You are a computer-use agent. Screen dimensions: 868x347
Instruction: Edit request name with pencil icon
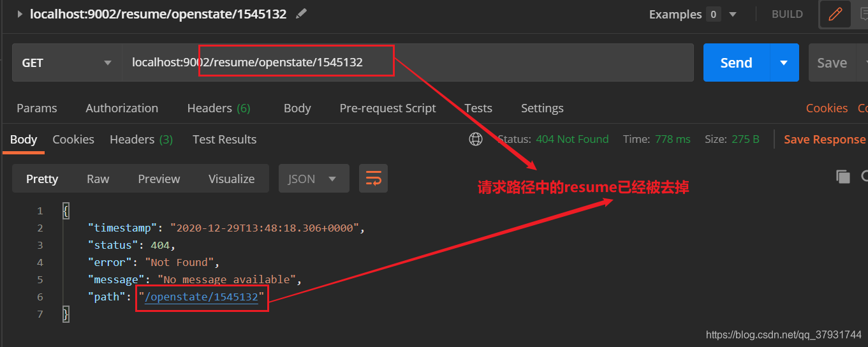(x=301, y=13)
